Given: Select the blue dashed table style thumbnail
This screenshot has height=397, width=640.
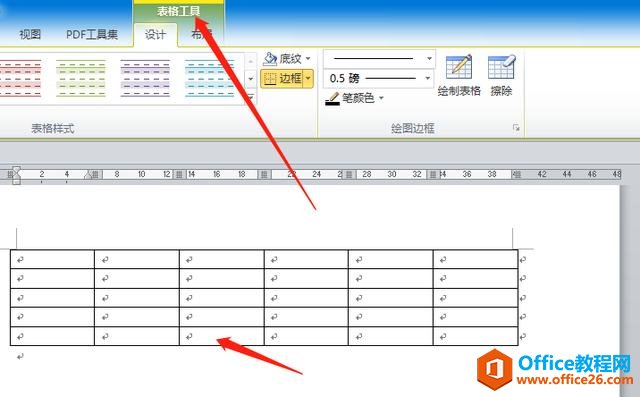Looking at the screenshot, I should (209, 78).
